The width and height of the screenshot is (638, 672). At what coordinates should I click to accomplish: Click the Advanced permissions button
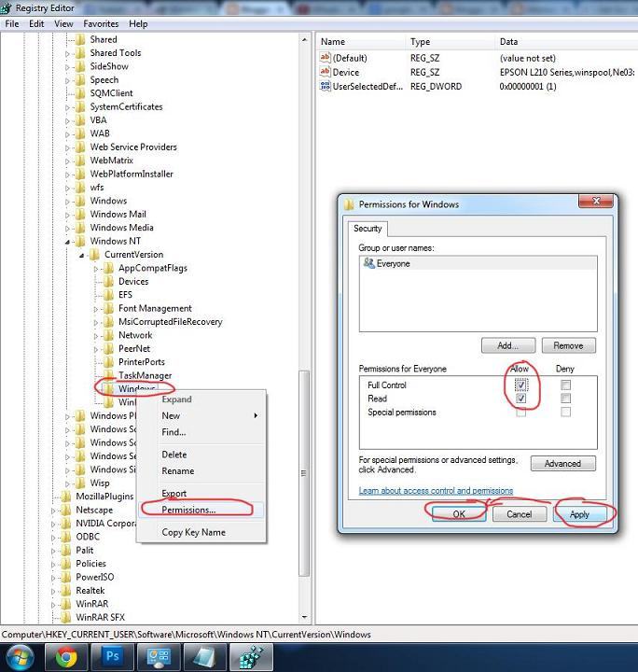tap(562, 464)
